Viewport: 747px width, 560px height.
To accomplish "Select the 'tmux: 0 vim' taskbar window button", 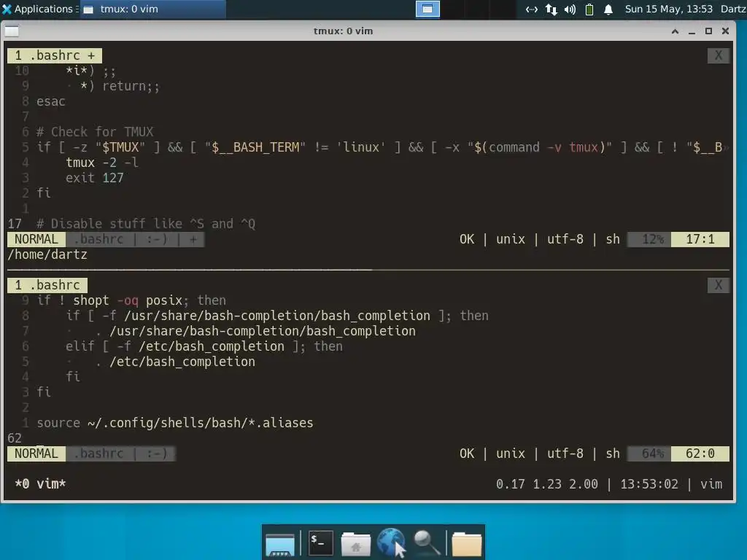I will click(152, 9).
